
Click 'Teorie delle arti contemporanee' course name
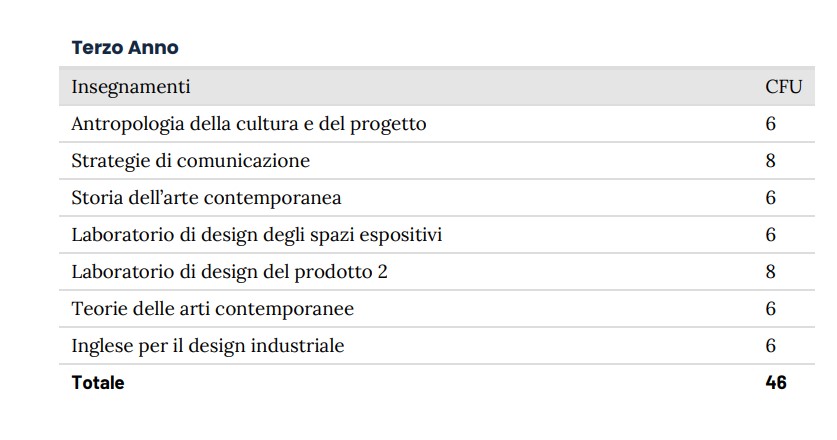pos(213,309)
